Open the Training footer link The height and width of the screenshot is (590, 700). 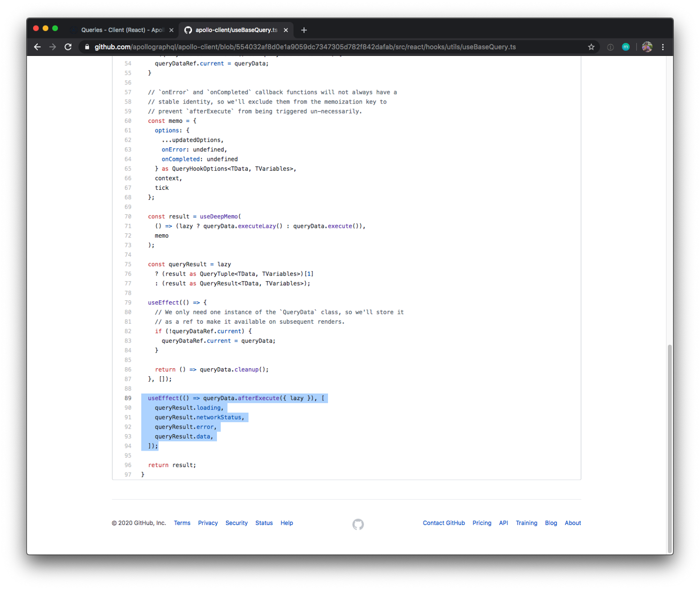pos(526,523)
